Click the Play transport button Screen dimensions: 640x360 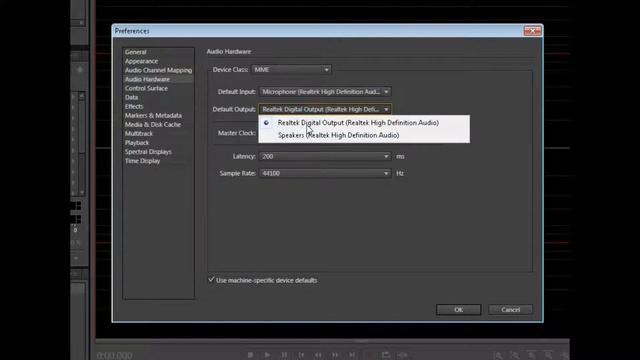click(267, 355)
